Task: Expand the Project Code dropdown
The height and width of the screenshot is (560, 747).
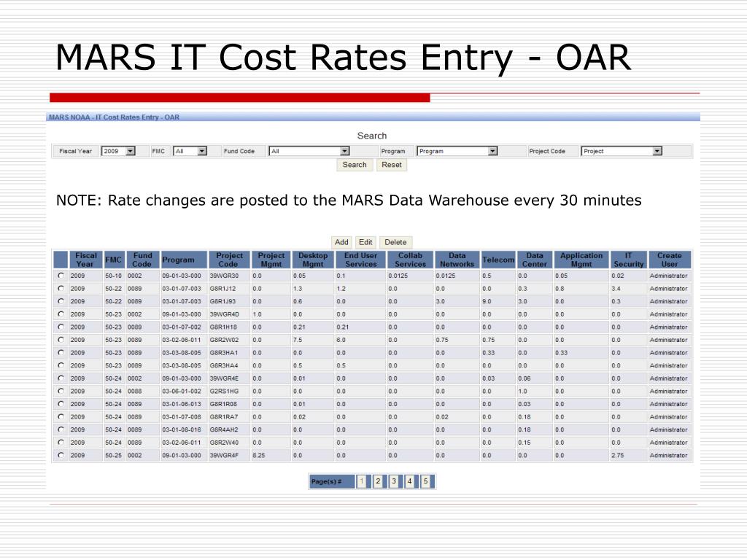Action: pyautogui.click(x=622, y=151)
